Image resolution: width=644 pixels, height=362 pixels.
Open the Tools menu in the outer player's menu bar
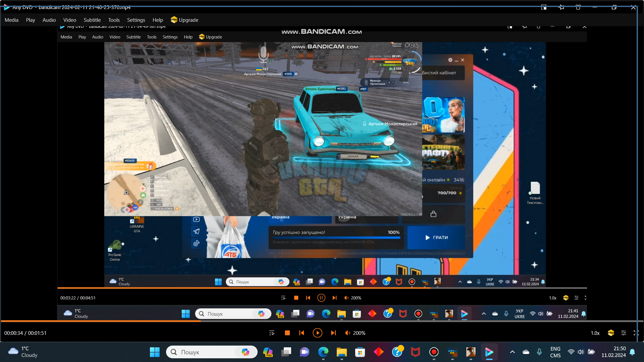click(114, 20)
